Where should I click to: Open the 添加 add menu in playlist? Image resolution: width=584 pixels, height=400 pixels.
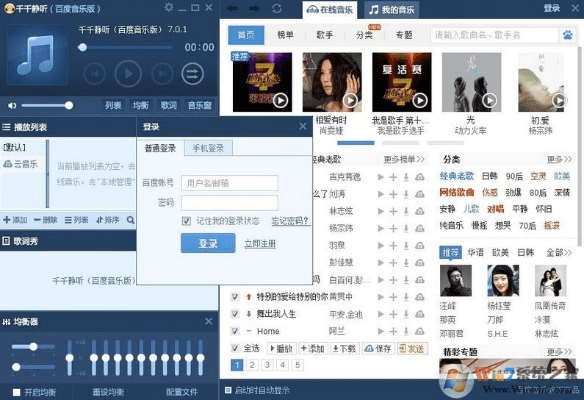(x=15, y=220)
